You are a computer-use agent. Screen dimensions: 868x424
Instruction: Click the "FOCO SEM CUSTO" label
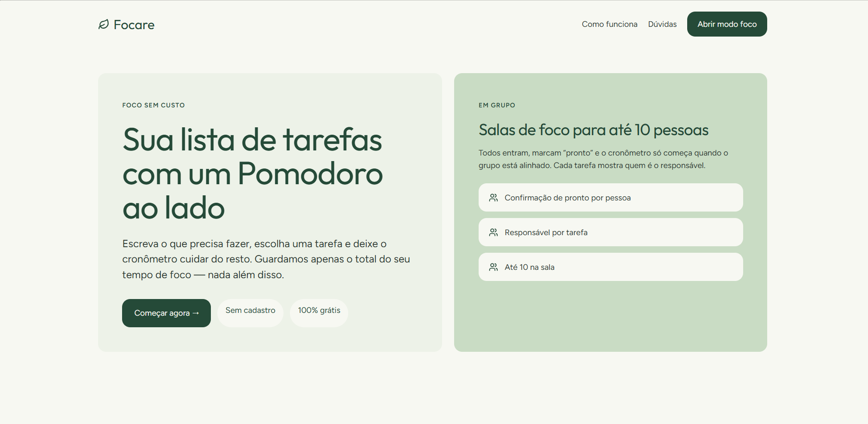point(154,105)
